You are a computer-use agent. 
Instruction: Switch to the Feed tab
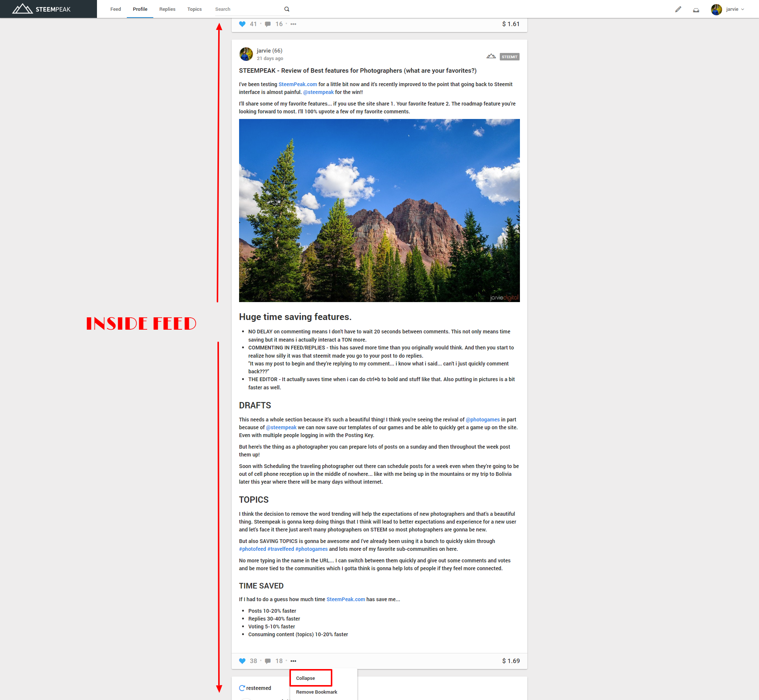pyautogui.click(x=115, y=9)
